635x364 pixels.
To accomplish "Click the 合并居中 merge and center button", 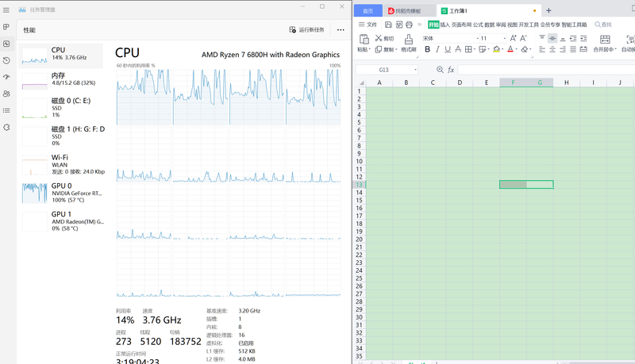I will pyautogui.click(x=604, y=44).
